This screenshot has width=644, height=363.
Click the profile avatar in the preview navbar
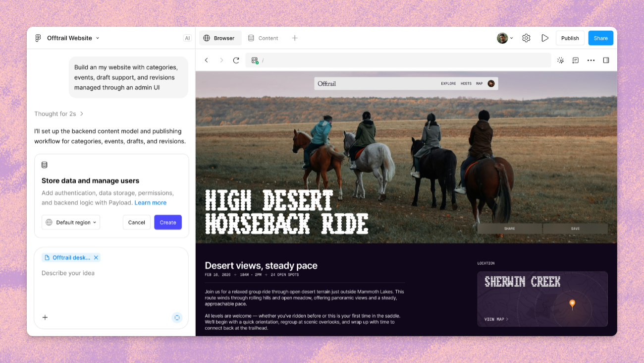[491, 84]
